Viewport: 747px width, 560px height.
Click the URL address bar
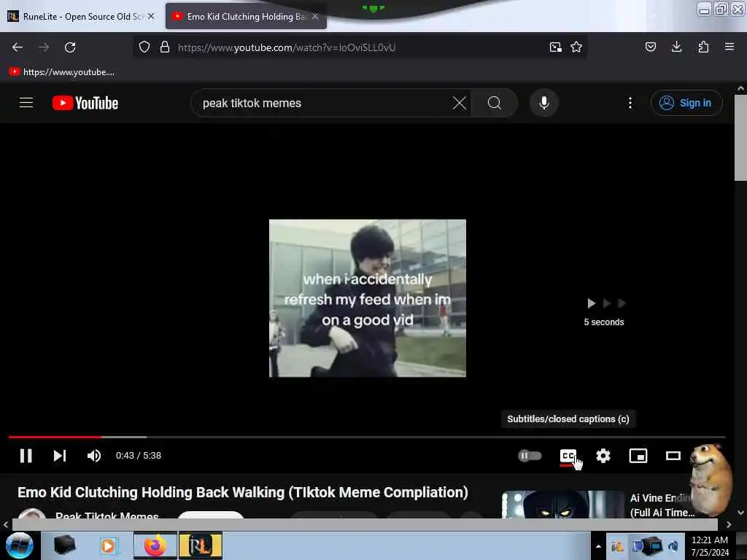click(x=360, y=47)
